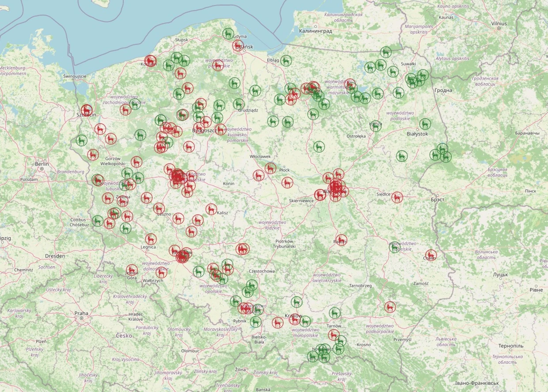Select the green deer marker beside Elbląg
The image size is (548, 392).
[286, 60]
